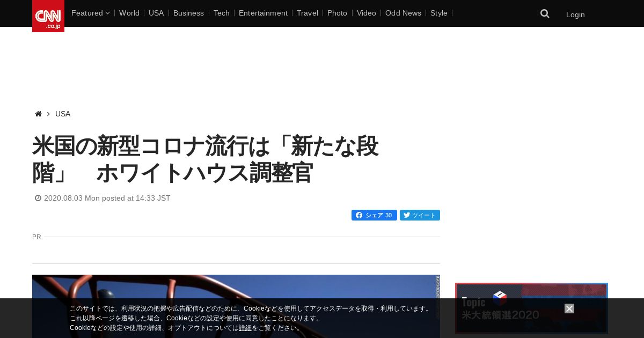The image size is (644, 338).
Task: Click the CNN.co.jp logo
Action: (x=48, y=16)
